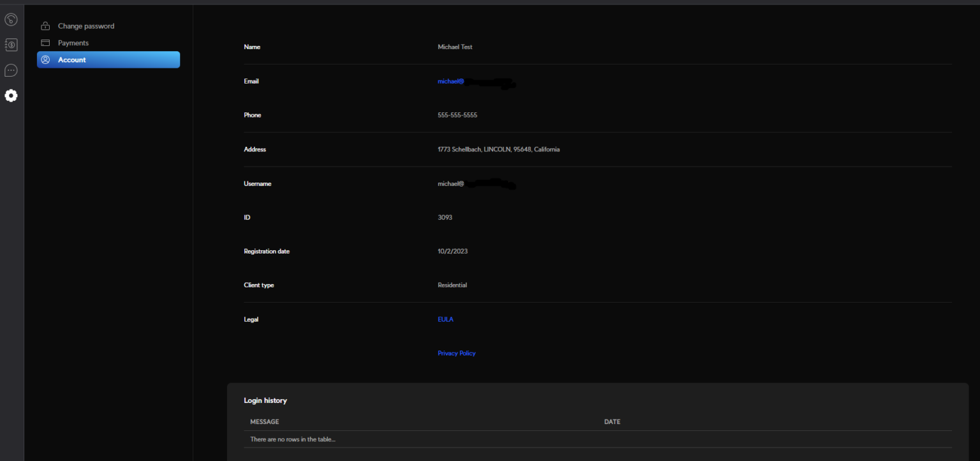Open the chat messages bubble icon
The image size is (980, 461).
[10, 70]
